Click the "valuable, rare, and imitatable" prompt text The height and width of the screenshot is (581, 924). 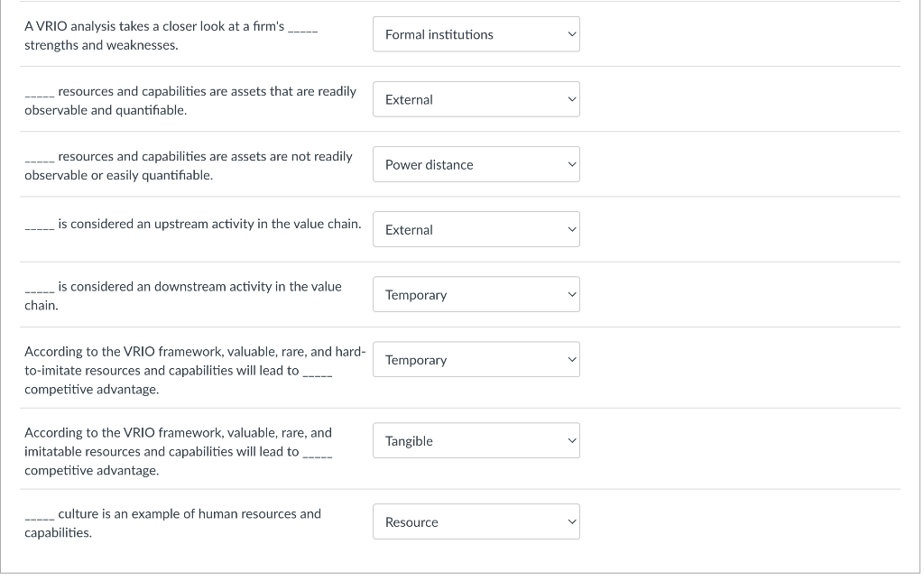coord(179,451)
